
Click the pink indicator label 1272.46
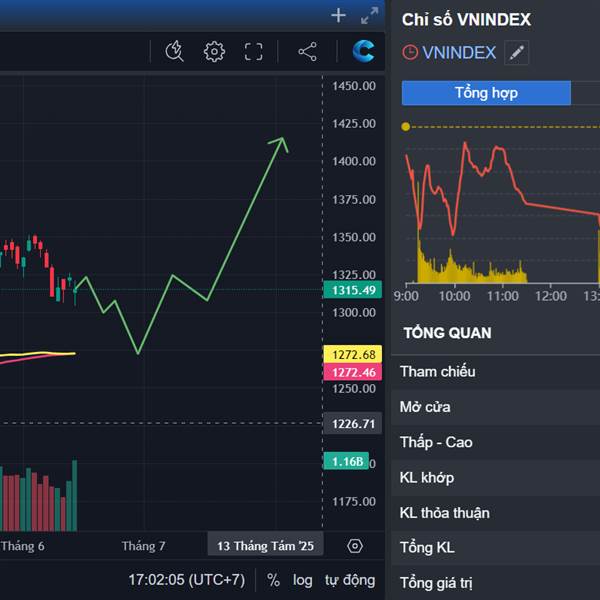352,372
